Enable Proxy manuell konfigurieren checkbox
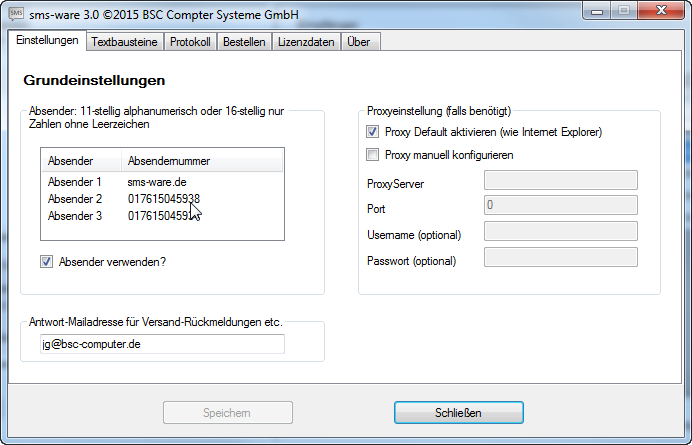This screenshot has height=445, width=692. pos(372,155)
